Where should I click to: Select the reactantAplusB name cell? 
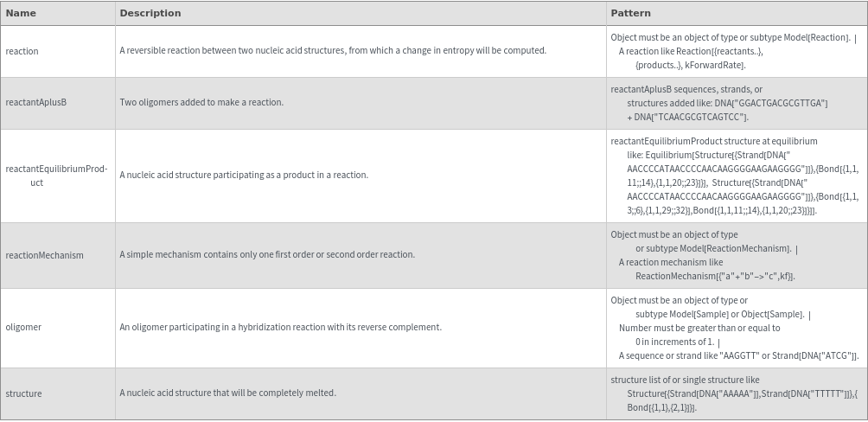coord(36,102)
